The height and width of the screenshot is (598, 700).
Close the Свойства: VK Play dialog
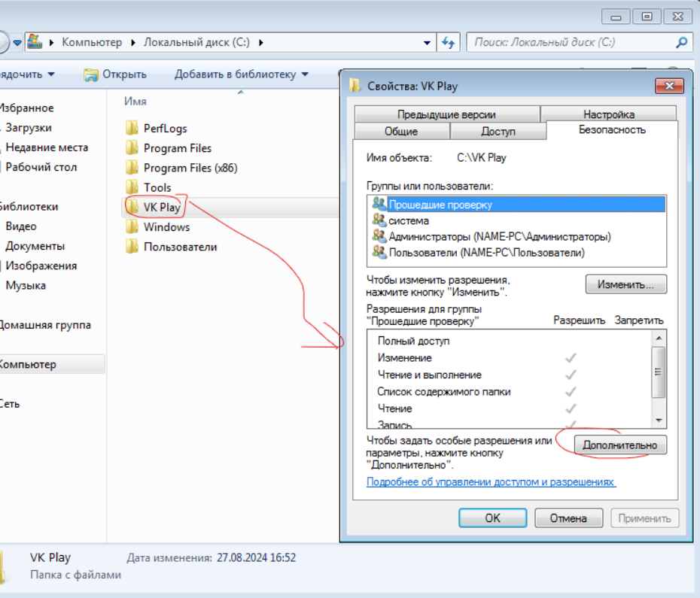[669, 86]
